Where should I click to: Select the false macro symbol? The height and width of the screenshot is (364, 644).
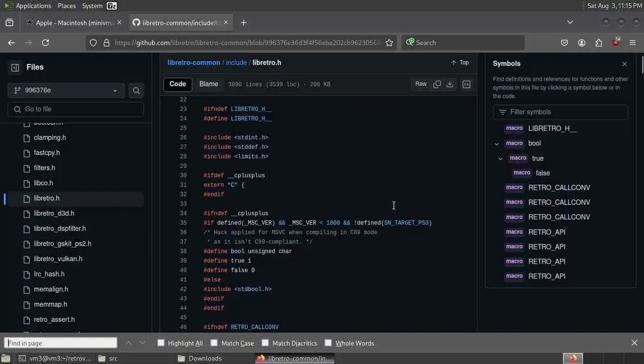[543, 173]
